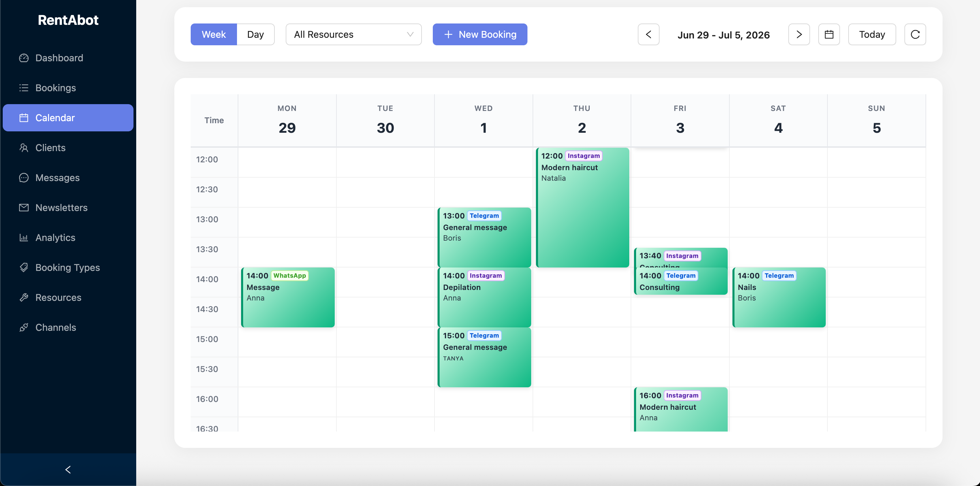Open Wednesday 13:00 General message Boris booking
The width and height of the screenshot is (980, 486).
click(x=484, y=237)
